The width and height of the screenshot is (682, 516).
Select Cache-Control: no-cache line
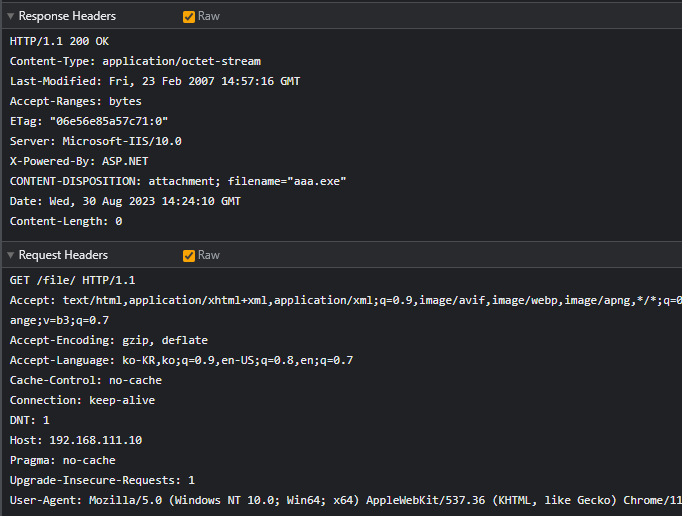click(x=86, y=380)
